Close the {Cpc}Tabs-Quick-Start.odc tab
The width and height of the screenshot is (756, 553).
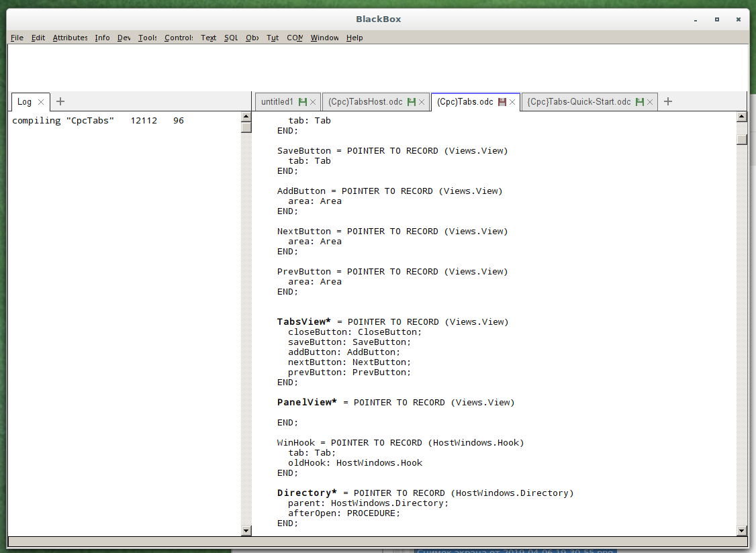tap(650, 102)
